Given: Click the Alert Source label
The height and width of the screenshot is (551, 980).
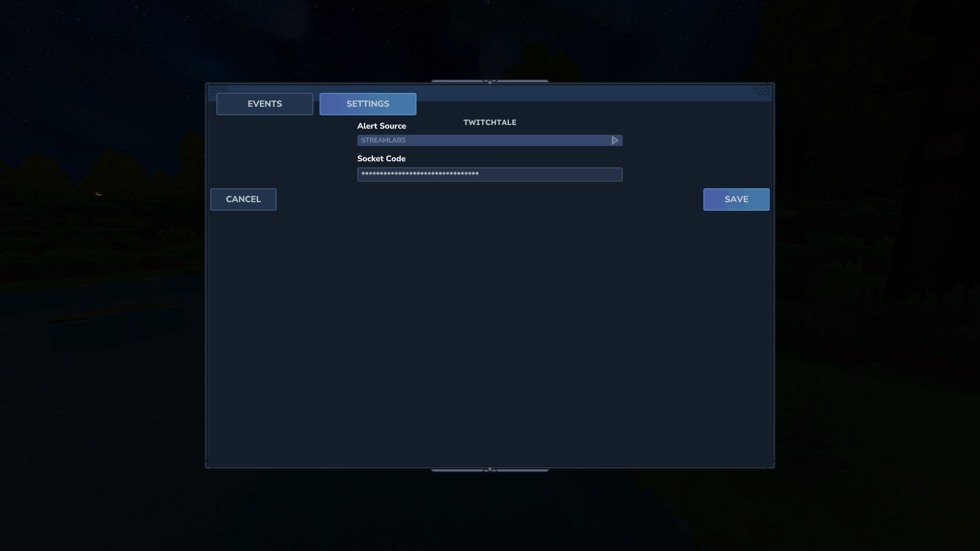Looking at the screenshot, I should pyautogui.click(x=381, y=126).
